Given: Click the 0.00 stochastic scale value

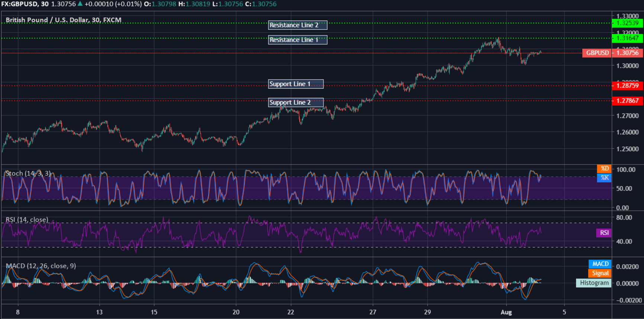Looking at the screenshot, I should [622, 208].
